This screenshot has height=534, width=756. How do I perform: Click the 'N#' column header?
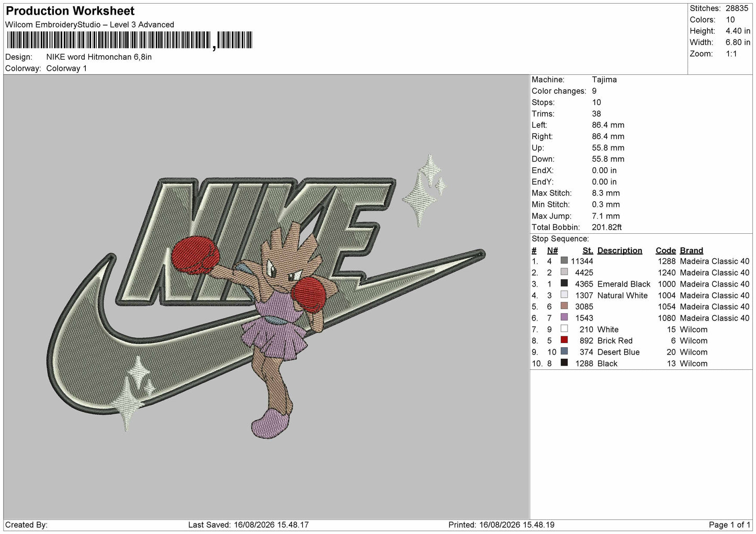(552, 250)
